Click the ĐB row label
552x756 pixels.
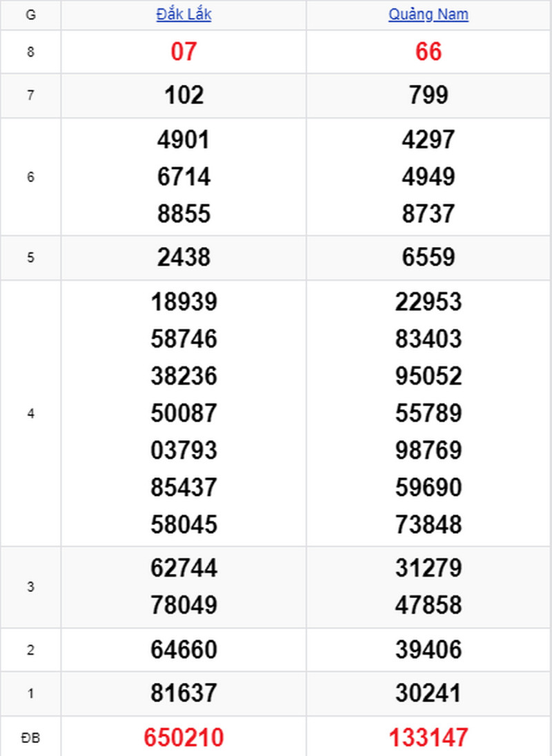coord(30,737)
